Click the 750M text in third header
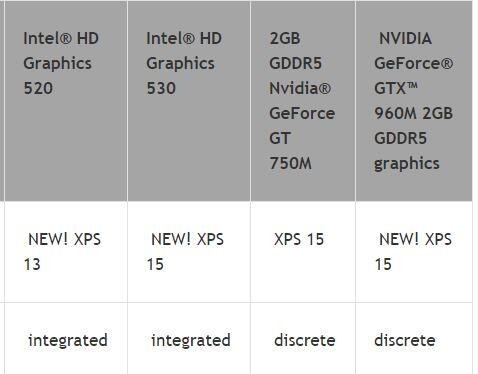 pyautogui.click(x=290, y=164)
